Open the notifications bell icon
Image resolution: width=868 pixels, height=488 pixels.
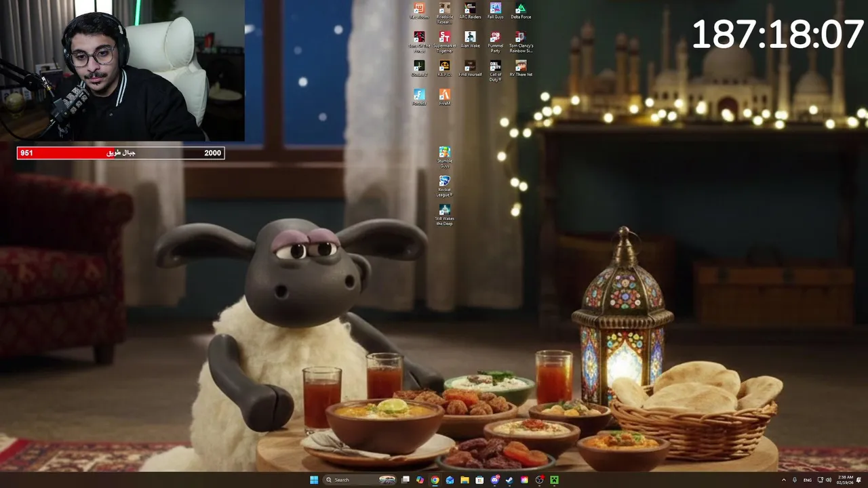(x=859, y=480)
